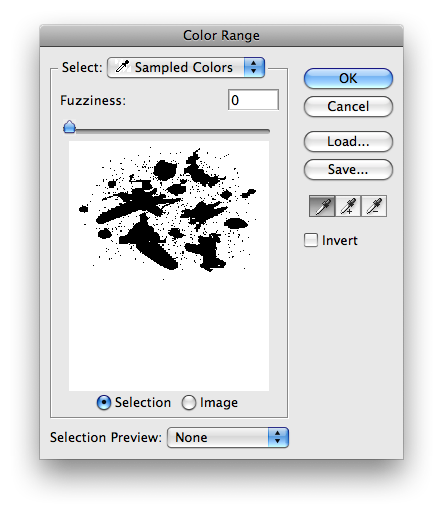Click the Fuzziness slider handle
This screenshot has height=514, width=443.
(x=69, y=127)
